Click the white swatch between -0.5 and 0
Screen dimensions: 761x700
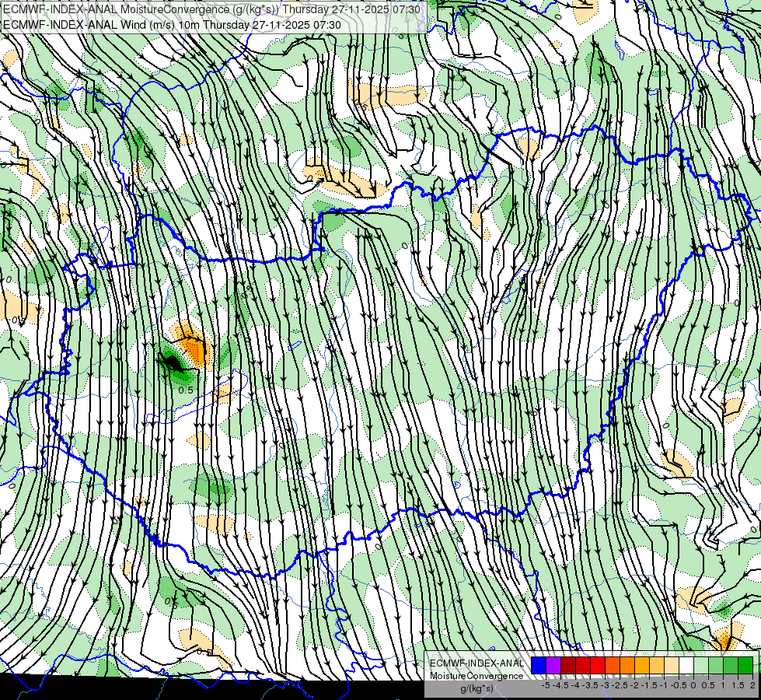[x=686, y=665]
